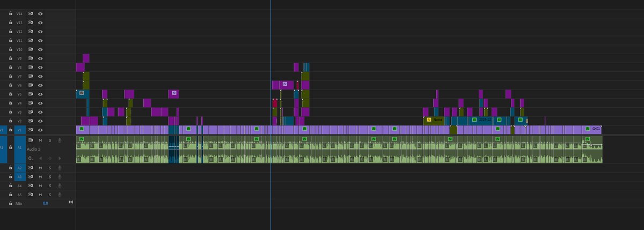Screen dimensions: 644x230
Task: Toggle lock on track V12
Action: pos(11,31)
